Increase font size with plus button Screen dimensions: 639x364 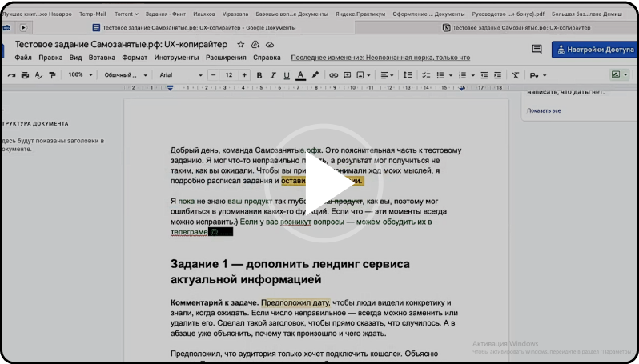(x=244, y=75)
